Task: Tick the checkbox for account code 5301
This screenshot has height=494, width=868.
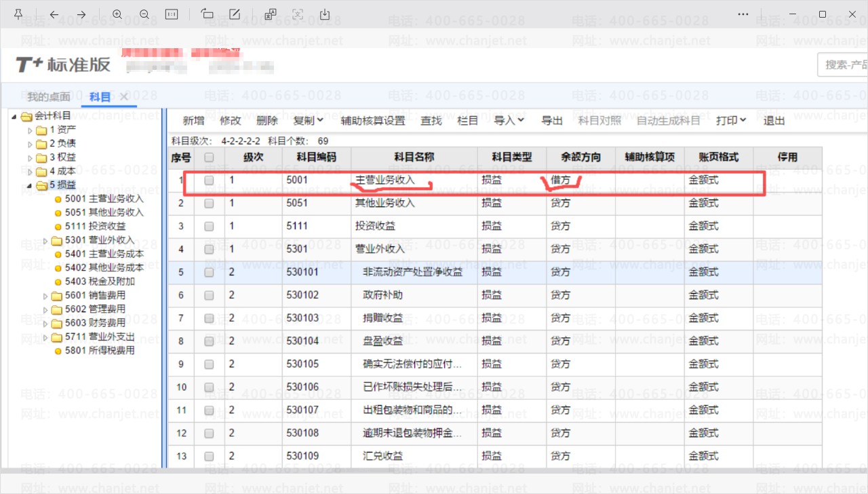Action: pyautogui.click(x=209, y=249)
